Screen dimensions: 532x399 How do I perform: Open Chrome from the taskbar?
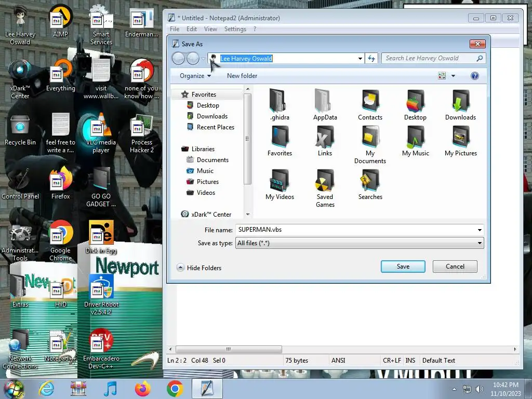(x=175, y=389)
